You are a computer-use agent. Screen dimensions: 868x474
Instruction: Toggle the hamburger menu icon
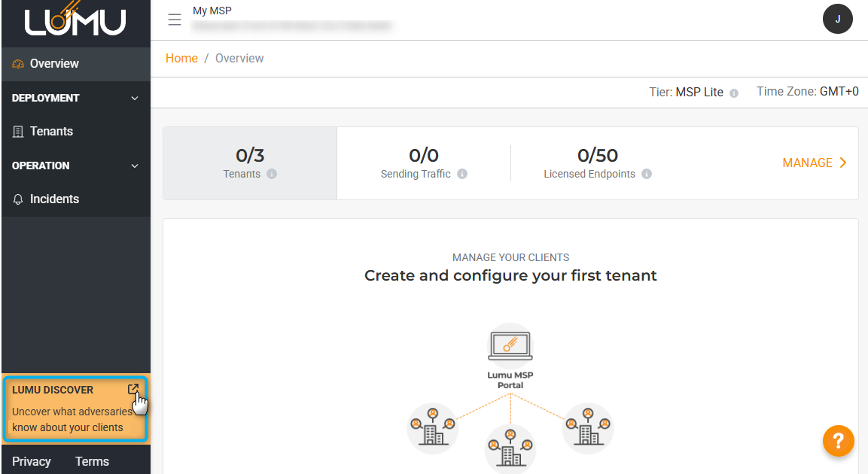[175, 20]
